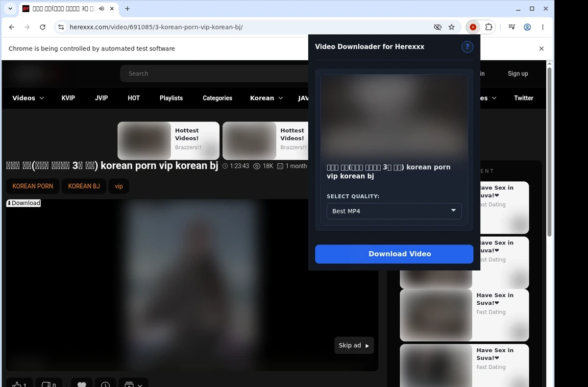This screenshot has width=588, height=387.
Task: Open the Chrome extensions puzzle icon
Action: (489, 27)
